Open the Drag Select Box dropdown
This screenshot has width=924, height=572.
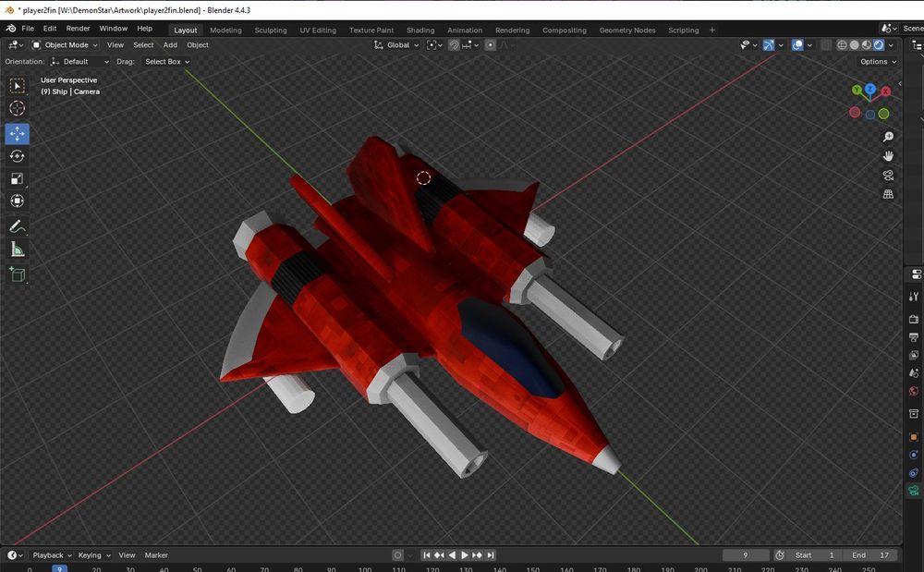(166, 61)
